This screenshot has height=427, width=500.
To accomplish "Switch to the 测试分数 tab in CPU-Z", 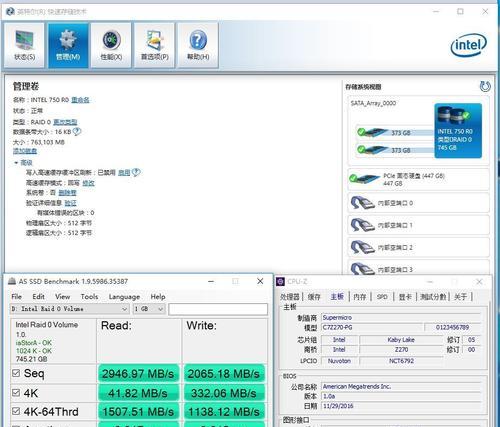I will click(x=433, y=297).
